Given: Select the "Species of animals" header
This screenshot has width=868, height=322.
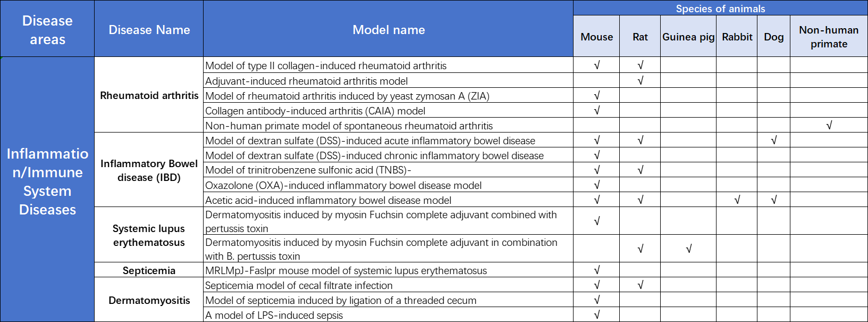Looking at the screenshot, I should [x=720, y=9].
